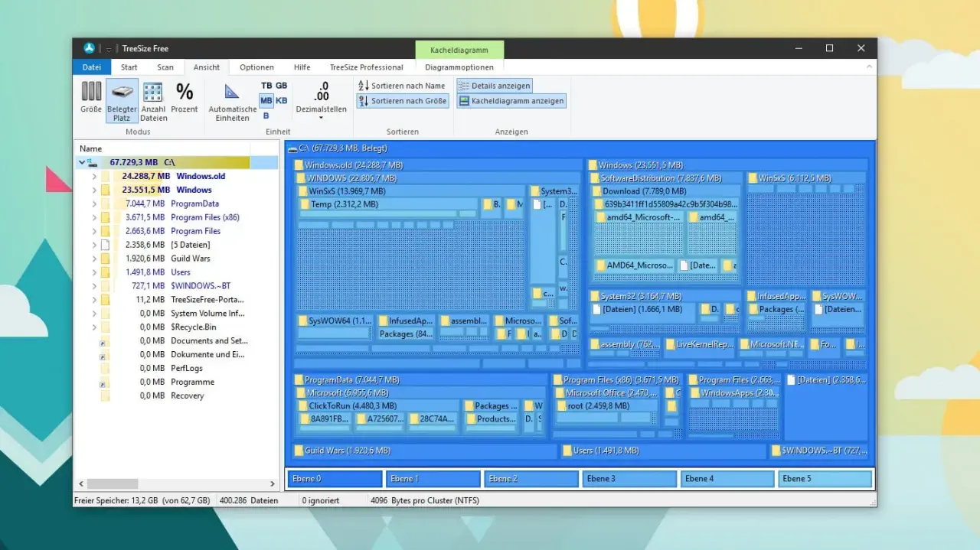Image resolution: width=980 pixels, height=550 pixels.
Task: Open the quick access toolbar dropdown arrow
Action: tap(109, 49)
